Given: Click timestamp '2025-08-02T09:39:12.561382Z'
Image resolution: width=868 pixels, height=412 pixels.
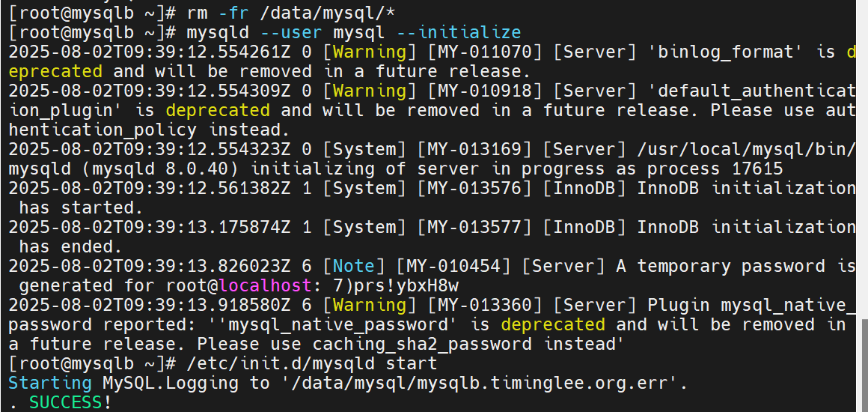Looking at the screenshot, I should pyautogui.click(x=149, y=189).
